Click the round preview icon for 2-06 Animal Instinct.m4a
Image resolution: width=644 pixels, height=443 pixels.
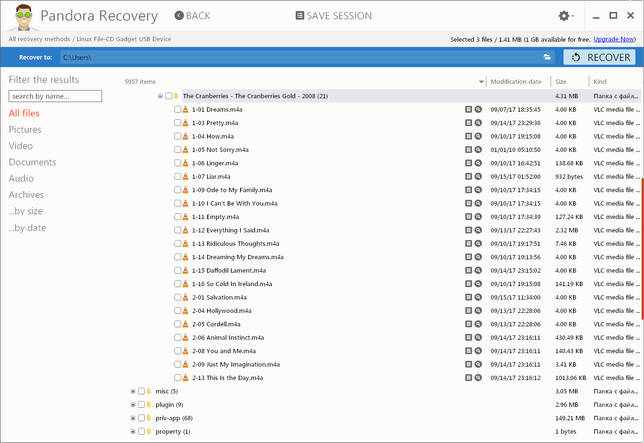[x=478, y=337]
